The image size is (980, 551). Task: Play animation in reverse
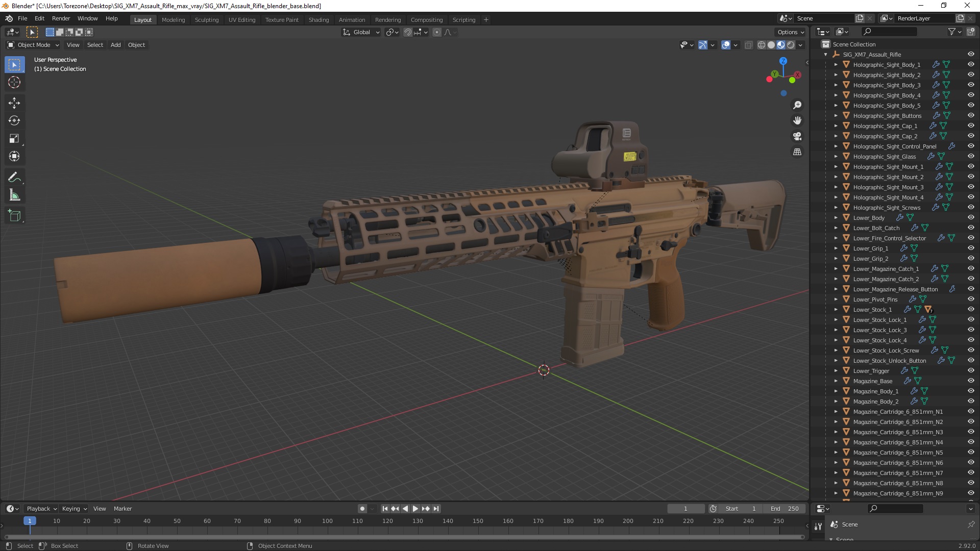click(x=405, y=509)
